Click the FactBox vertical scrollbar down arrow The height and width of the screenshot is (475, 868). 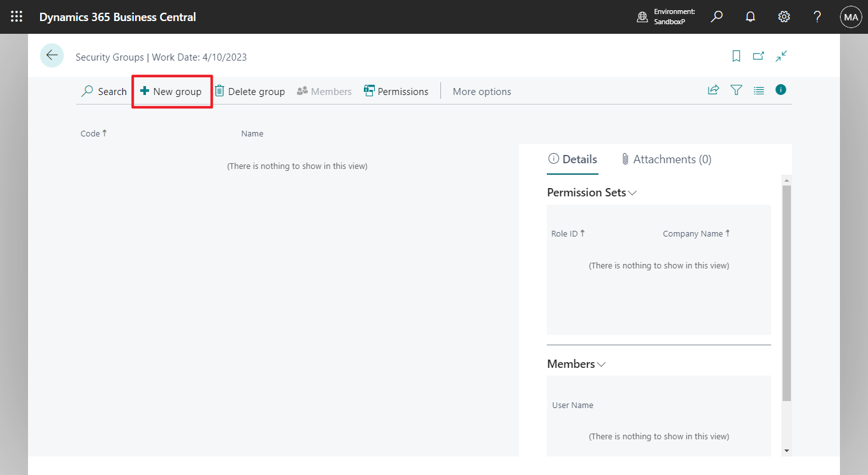point(786,451)
